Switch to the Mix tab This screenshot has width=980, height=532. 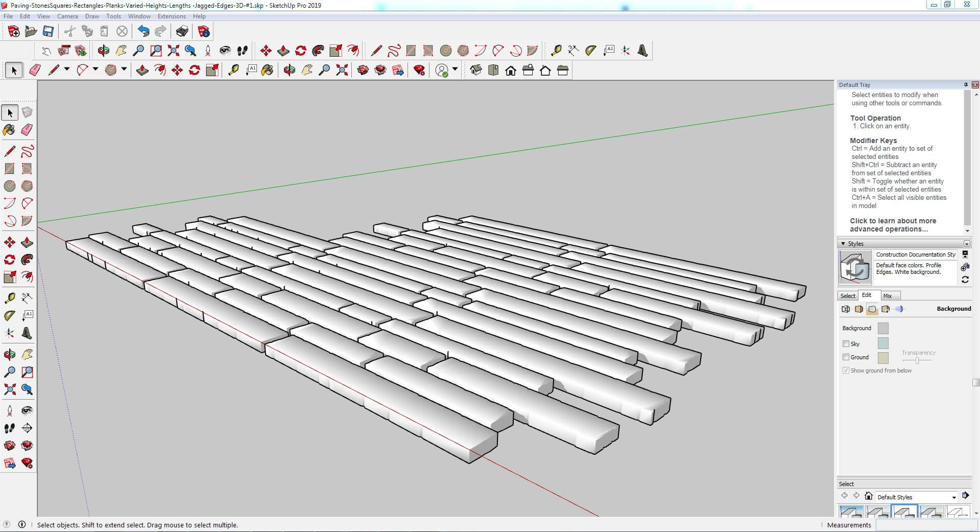click(888, 296)
